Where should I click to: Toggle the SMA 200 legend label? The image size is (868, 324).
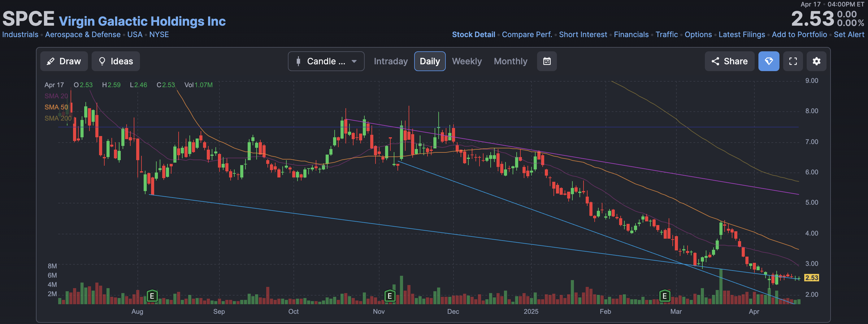58,118
